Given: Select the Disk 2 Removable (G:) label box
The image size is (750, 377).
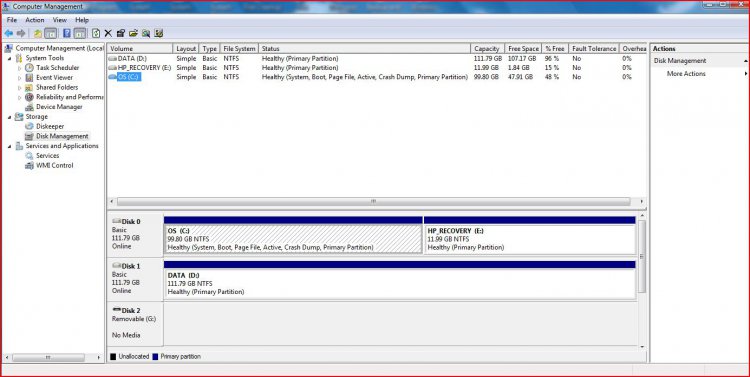Looking at the screenshot, I should (x=135, y=324).
